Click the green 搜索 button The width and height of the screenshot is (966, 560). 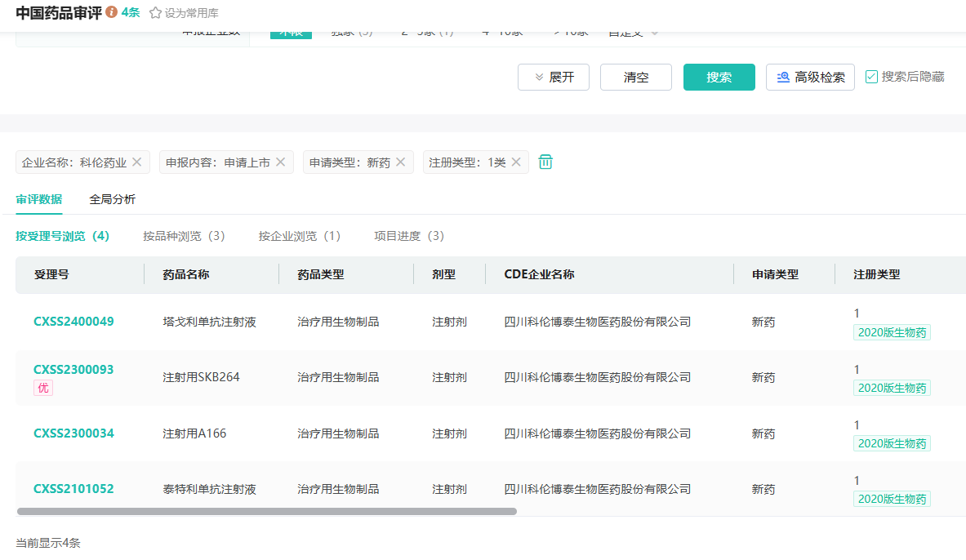click(x=719, y=77)
